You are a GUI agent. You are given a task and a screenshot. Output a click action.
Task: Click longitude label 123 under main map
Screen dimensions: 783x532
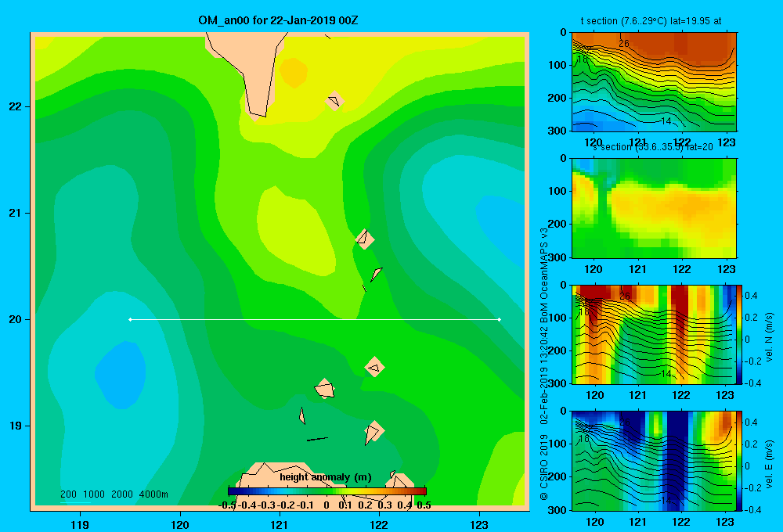point(479,524)
